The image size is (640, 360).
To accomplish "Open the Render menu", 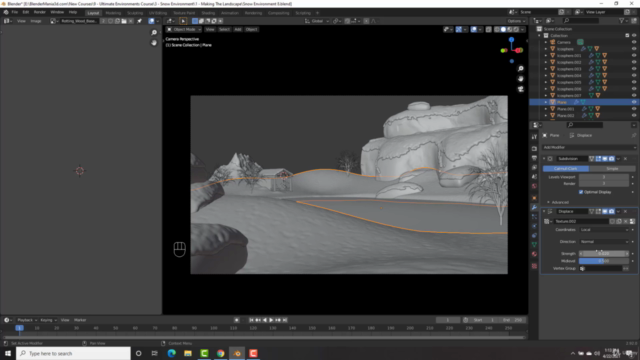I will coord(40,12).
